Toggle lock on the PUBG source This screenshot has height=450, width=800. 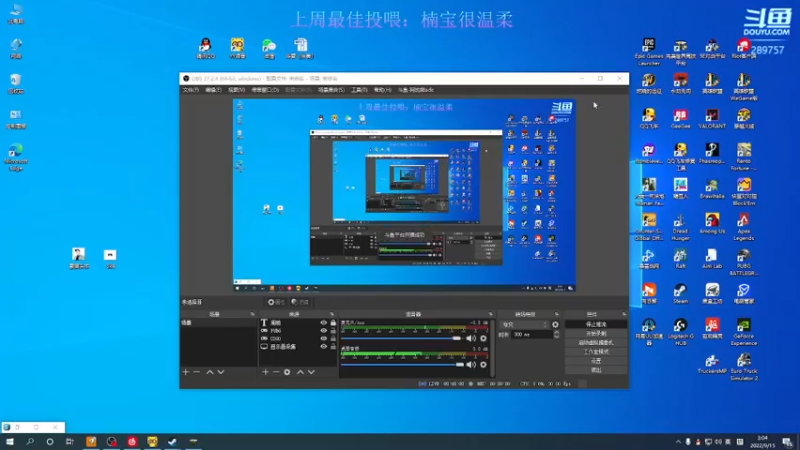(333, 331)
